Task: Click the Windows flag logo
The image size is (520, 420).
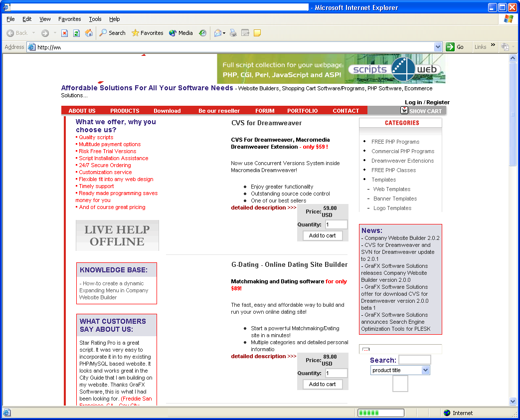Action: click(509, 19)
